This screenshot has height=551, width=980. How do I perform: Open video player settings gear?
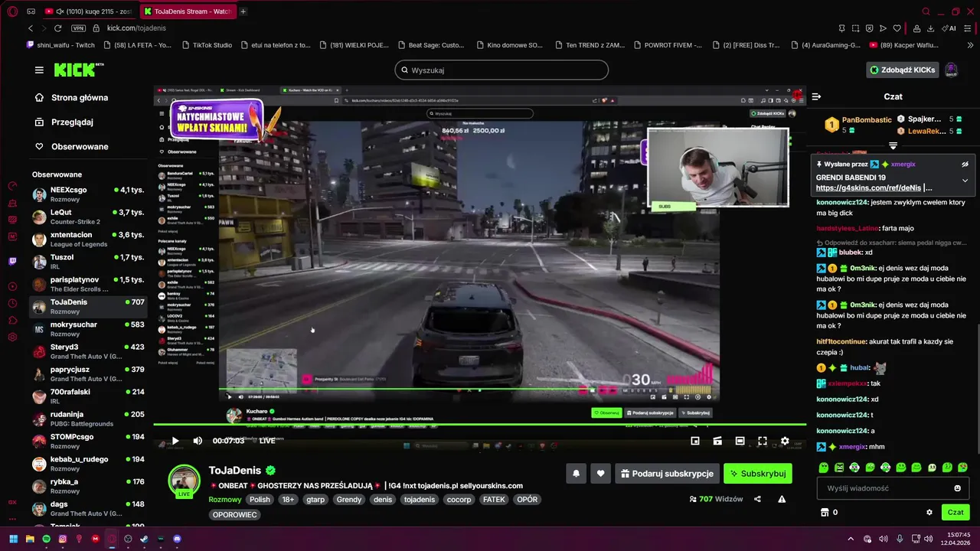pos(785,441)
